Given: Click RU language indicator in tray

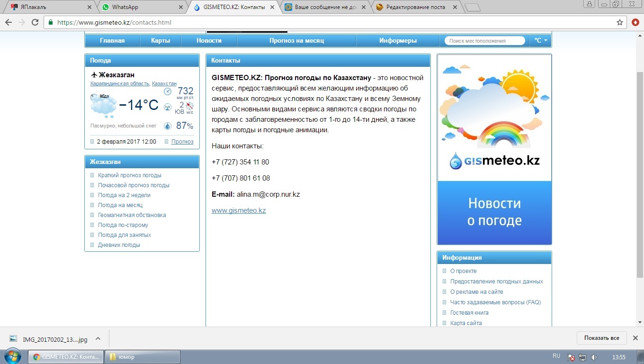Looking at the screenshot, I should click(556, 356).
